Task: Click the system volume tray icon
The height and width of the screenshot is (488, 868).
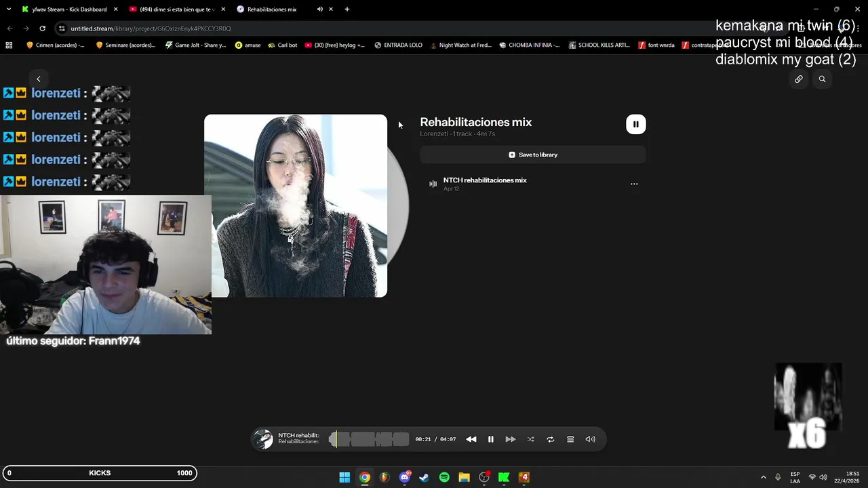Action: click(823, 477)
